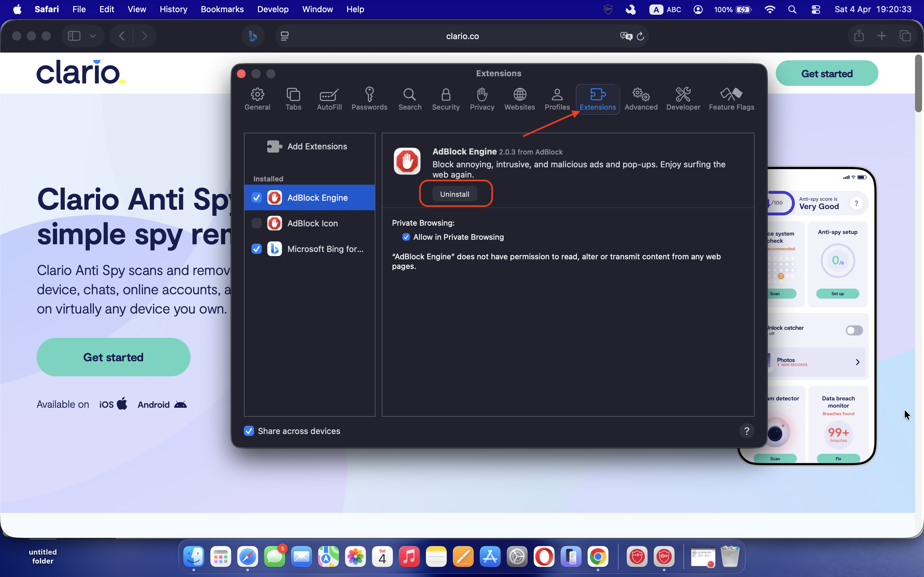
Task: Disable Allow in Private Browsing
Action: 406,237
